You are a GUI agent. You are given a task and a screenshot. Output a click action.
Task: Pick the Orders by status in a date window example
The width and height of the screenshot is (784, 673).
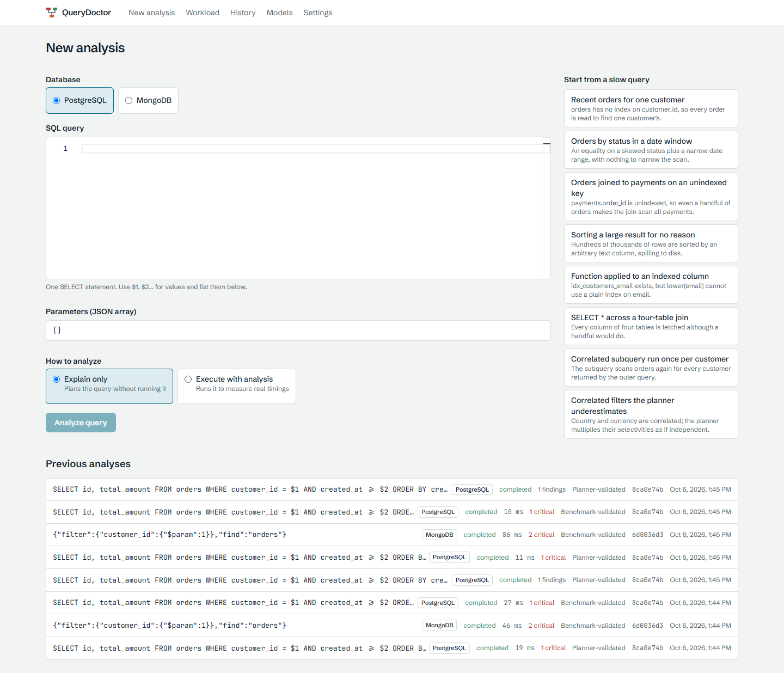point(651,150)
